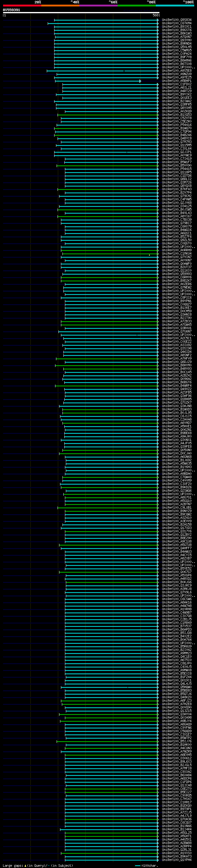Select the UniRef100_B4B246 label
The height and width of the screenshot is (868, 197).
[x=176, y=135]
